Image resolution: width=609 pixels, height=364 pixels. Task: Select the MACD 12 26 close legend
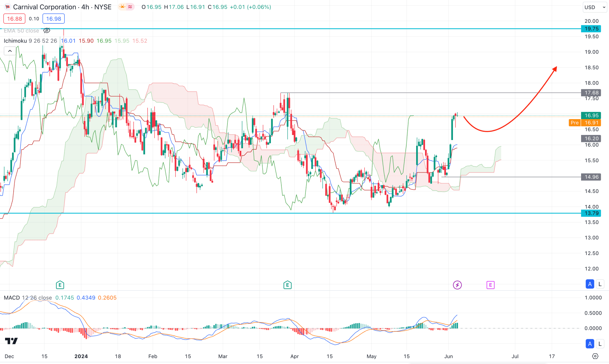[28, 298]
